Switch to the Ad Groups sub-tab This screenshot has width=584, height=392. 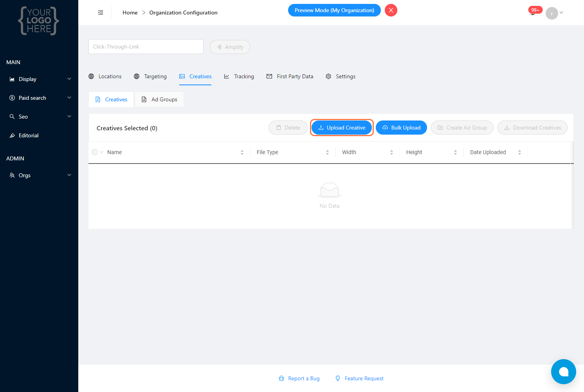tap(159, 99)
